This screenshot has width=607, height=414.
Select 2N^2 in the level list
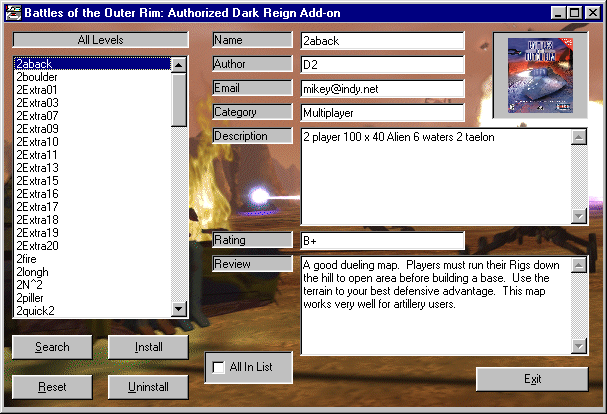[x=93, y=285]
